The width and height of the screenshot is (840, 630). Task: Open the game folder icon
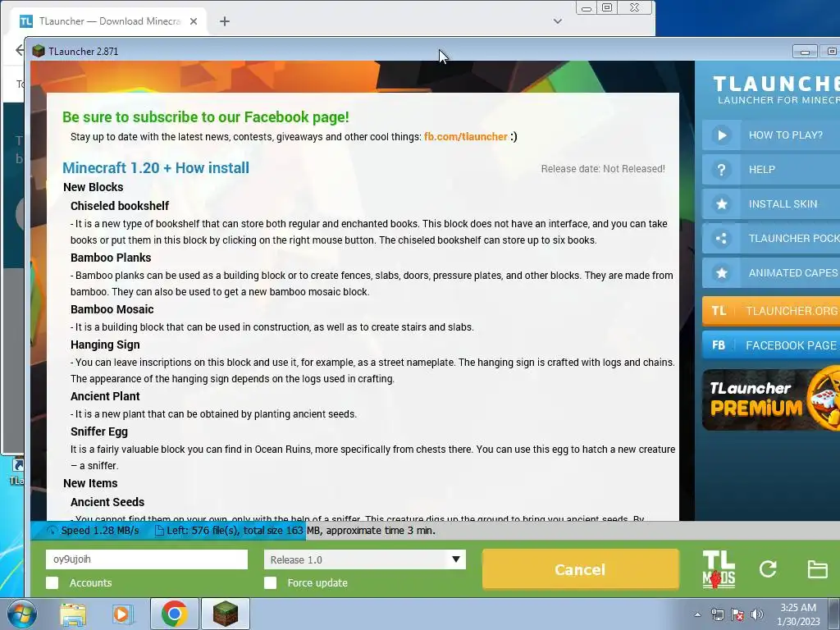[x=818, y=569]
